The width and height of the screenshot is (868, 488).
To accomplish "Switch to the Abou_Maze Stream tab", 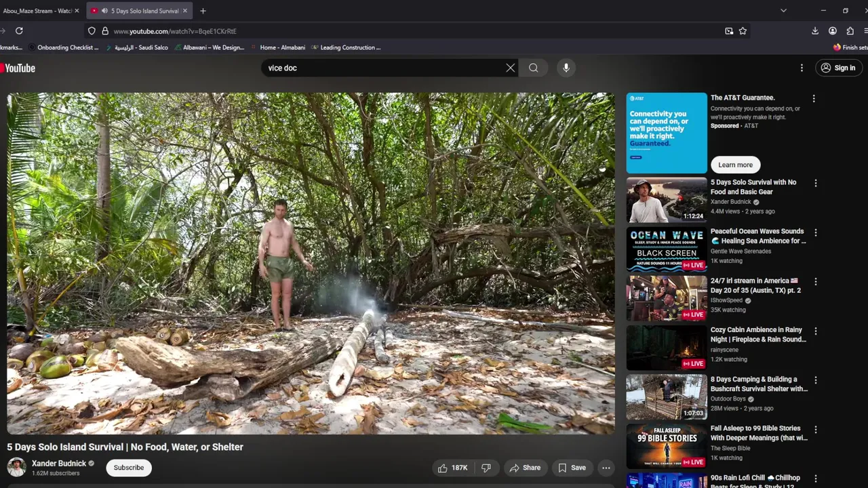I will [38, 11].
